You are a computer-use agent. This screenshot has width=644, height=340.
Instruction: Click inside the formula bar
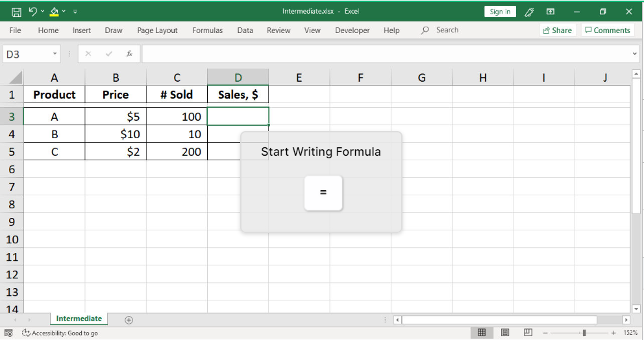(x=386, y=55)
